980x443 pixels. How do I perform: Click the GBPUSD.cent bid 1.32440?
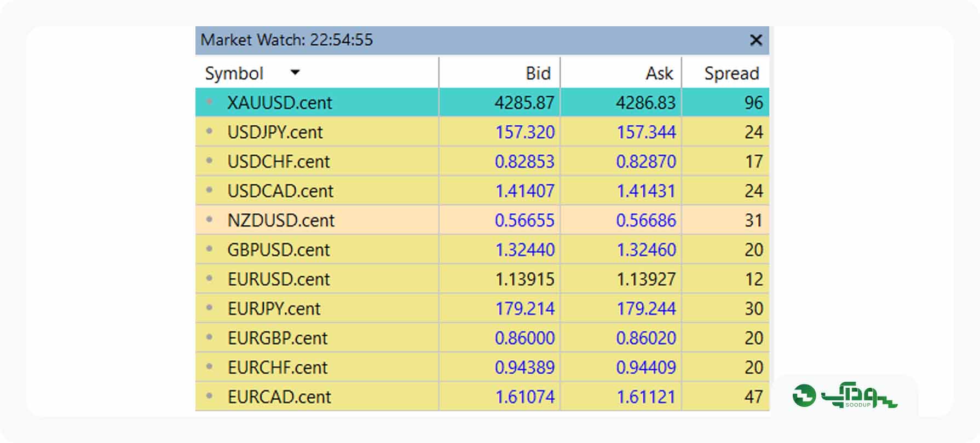click(525, 250)
